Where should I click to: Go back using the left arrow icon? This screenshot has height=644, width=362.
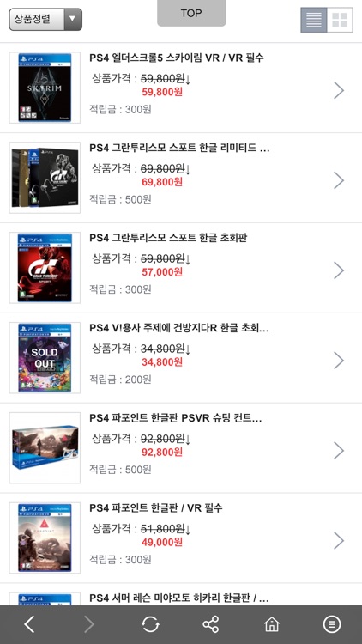pos(29,624)
